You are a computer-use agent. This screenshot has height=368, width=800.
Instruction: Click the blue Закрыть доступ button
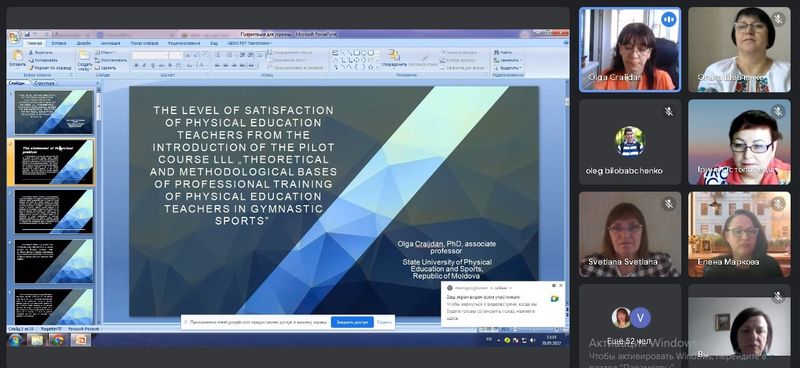pos(352,322)
